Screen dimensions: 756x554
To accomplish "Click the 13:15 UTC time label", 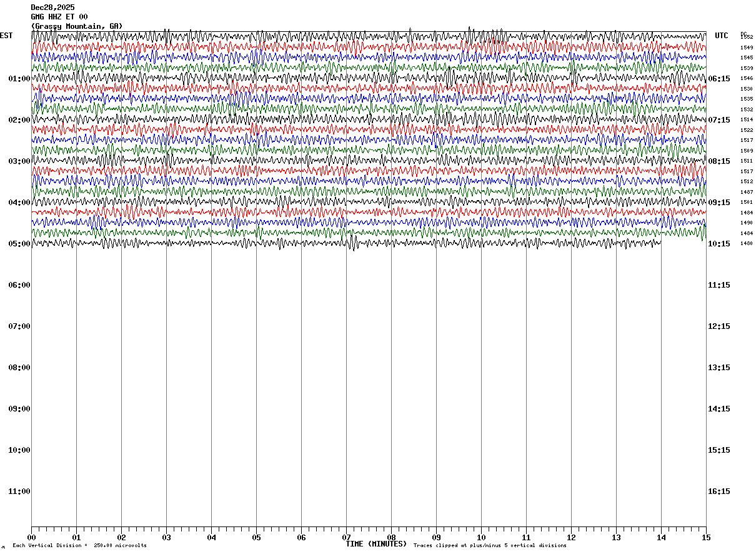I will coord(719,368).
